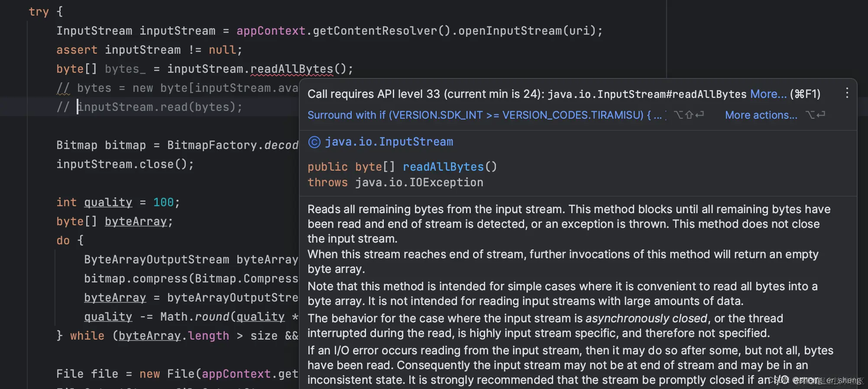868x389 pixels.
Task: Click 'asynchronously closed' italic text in documentation
Action: tap(646, 318)
